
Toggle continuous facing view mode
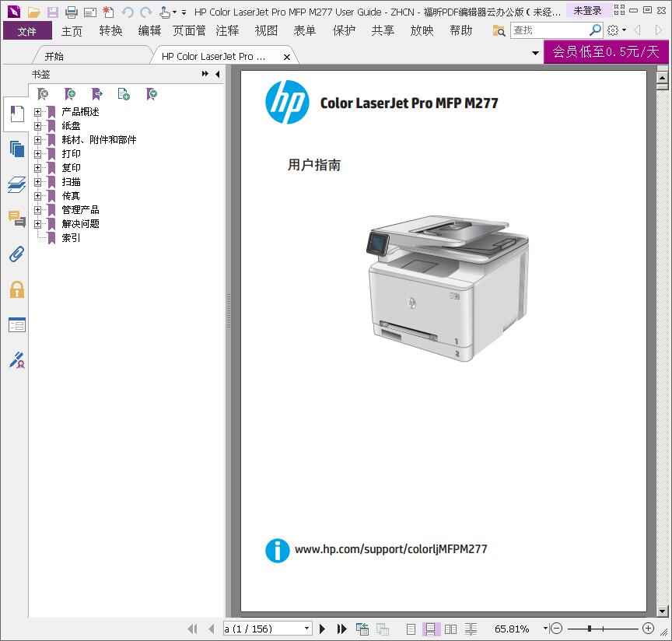tap(471, 629)
